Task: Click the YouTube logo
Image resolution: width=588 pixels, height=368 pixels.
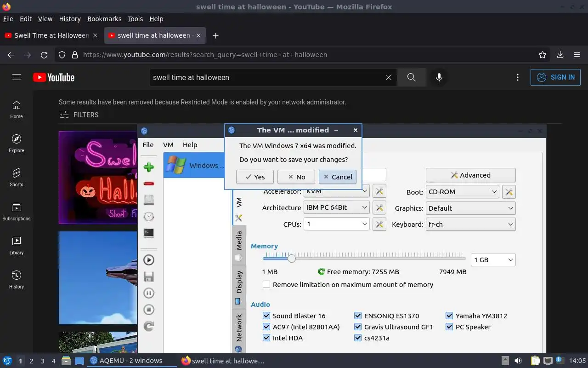Action: [x=54, y=77]
